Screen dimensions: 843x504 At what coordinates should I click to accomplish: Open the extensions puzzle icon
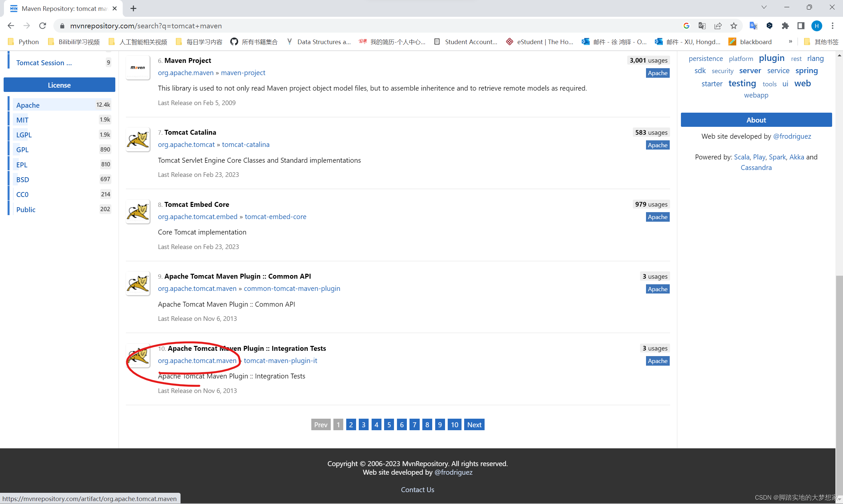[785, 26]
